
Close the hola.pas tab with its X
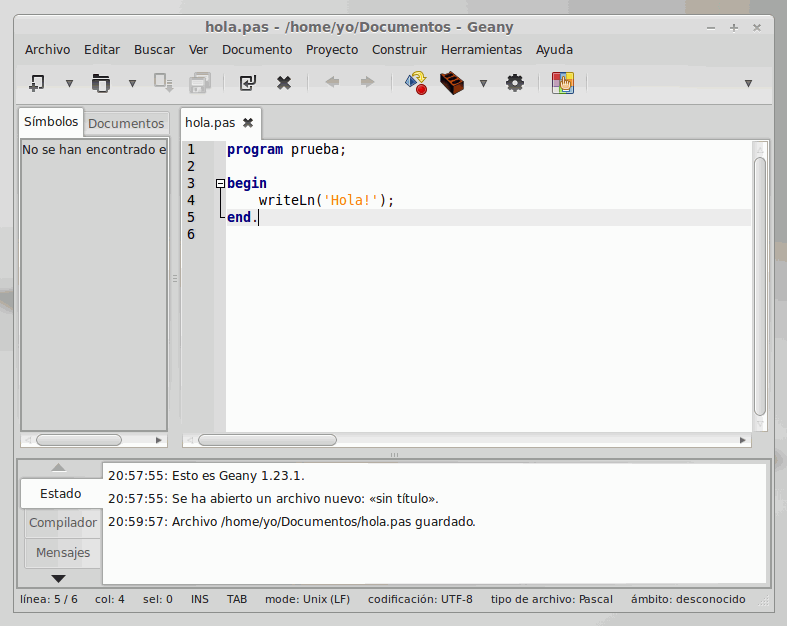(x=248, y=123)
